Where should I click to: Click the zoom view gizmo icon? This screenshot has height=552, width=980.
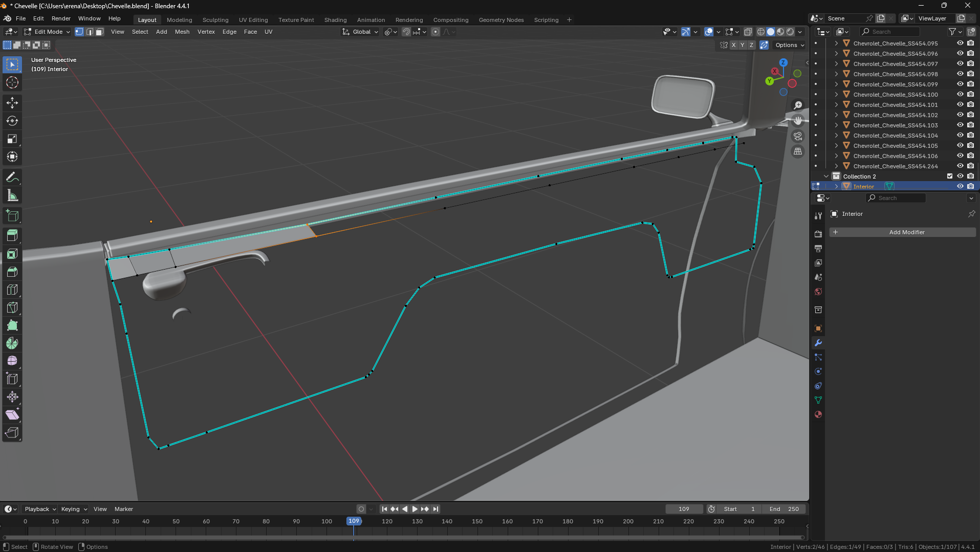coord(798,105)
